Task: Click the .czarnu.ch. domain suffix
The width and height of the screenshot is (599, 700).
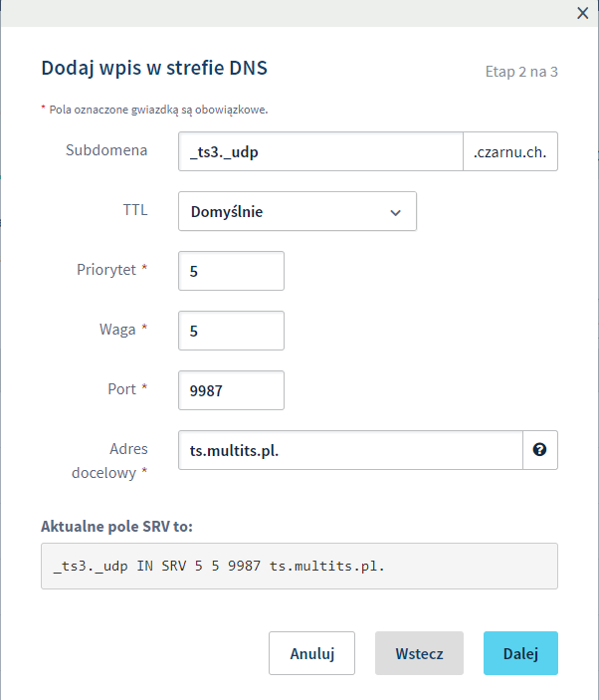Action: [510, 151]
